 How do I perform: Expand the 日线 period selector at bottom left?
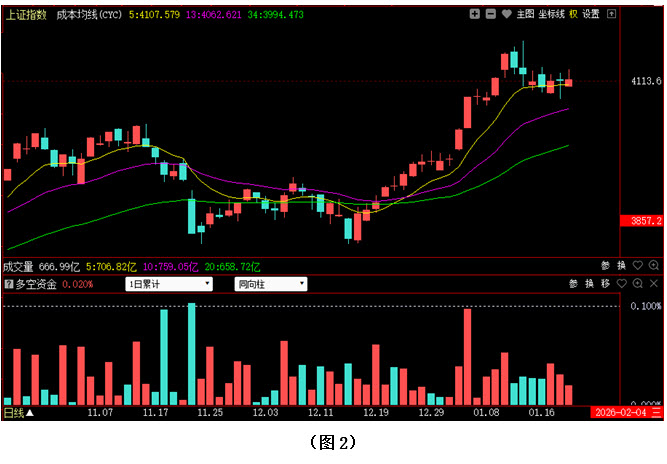[18, 412]
